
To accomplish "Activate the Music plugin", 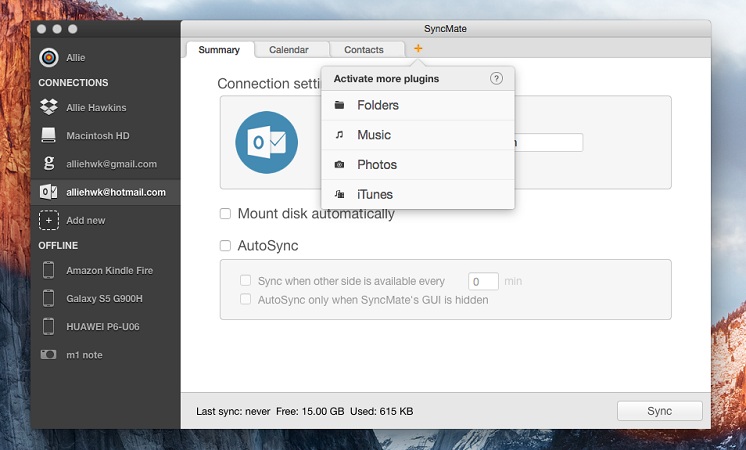I will pos(418,135).
